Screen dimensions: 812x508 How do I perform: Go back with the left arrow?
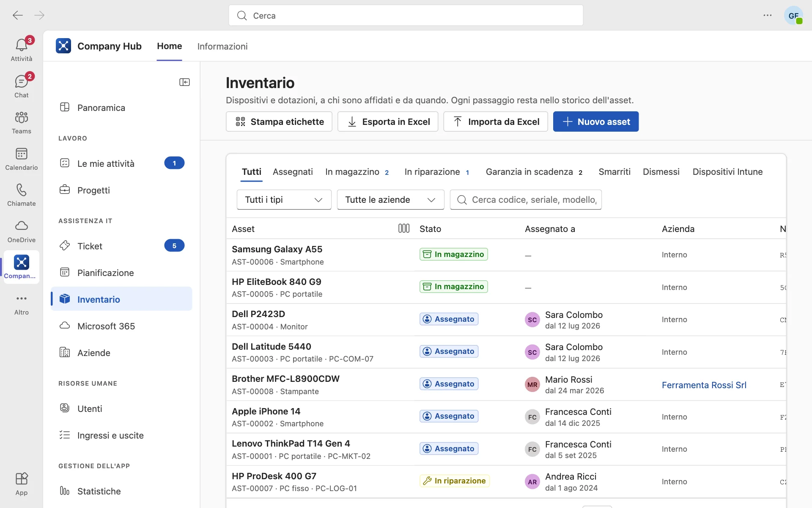point(18,15)
